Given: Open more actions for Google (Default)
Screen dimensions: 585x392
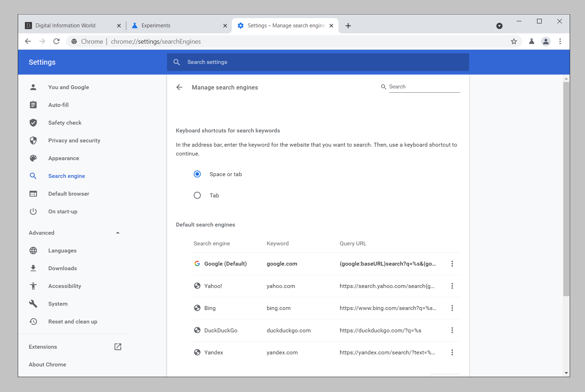Looking at the screenshot, I should [x=452, y=264].
